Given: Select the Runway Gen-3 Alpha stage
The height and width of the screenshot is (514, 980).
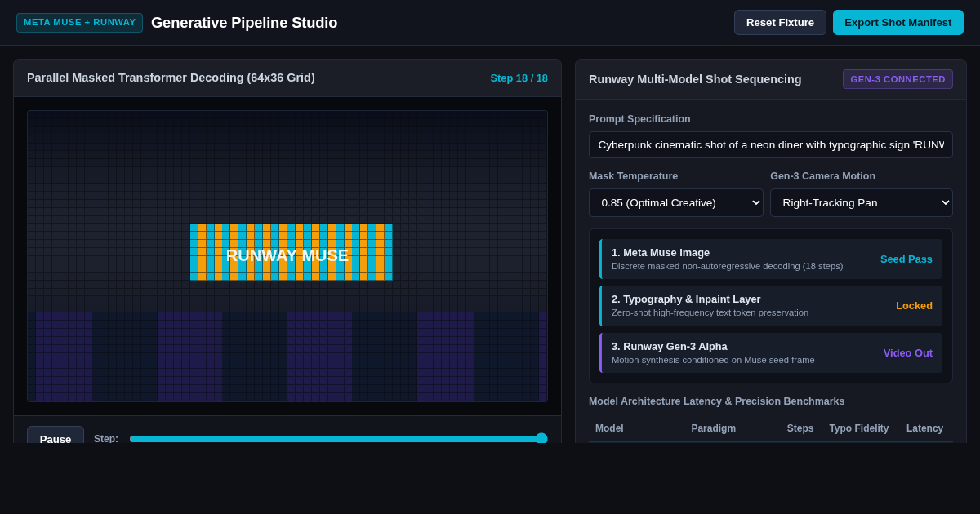Looking at the screenshot, I should (x=771, y=352).
